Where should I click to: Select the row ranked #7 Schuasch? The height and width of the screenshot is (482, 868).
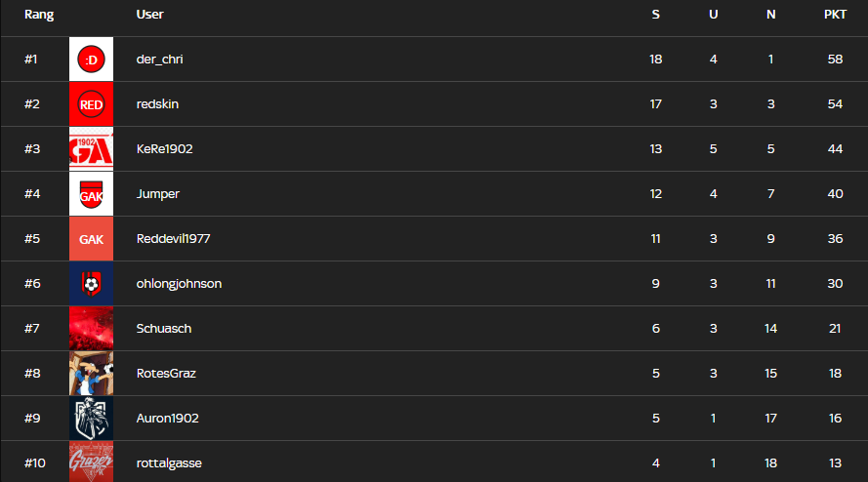[x=434, y=328]
